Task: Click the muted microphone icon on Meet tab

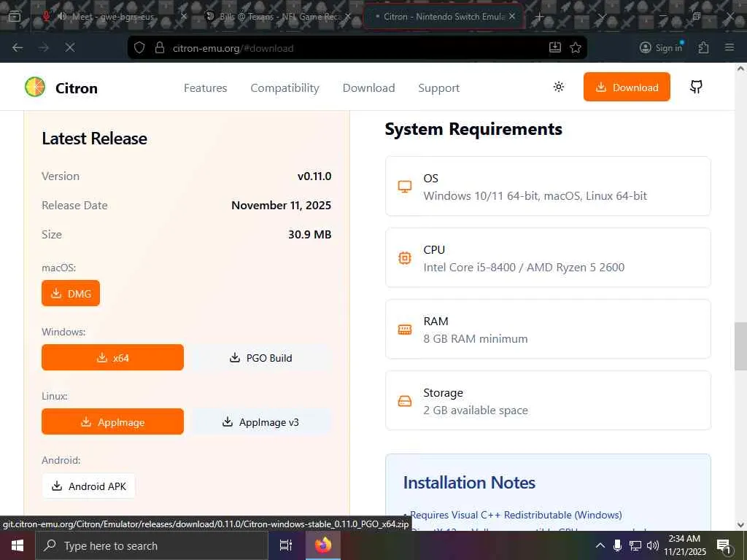Action: tap(46, 16)
